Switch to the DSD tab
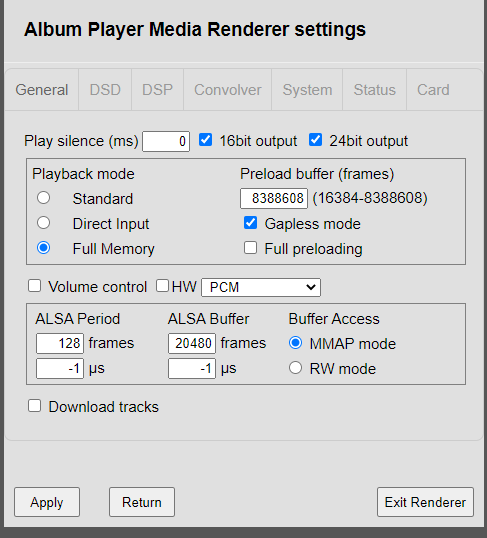This screenshot has width=487, height=538. pos(105,90)
